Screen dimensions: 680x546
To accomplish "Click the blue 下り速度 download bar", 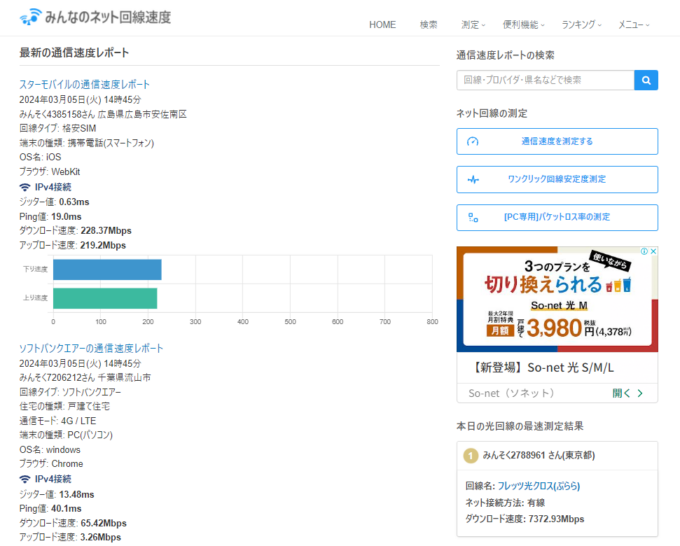I will [x=106, y=269].
